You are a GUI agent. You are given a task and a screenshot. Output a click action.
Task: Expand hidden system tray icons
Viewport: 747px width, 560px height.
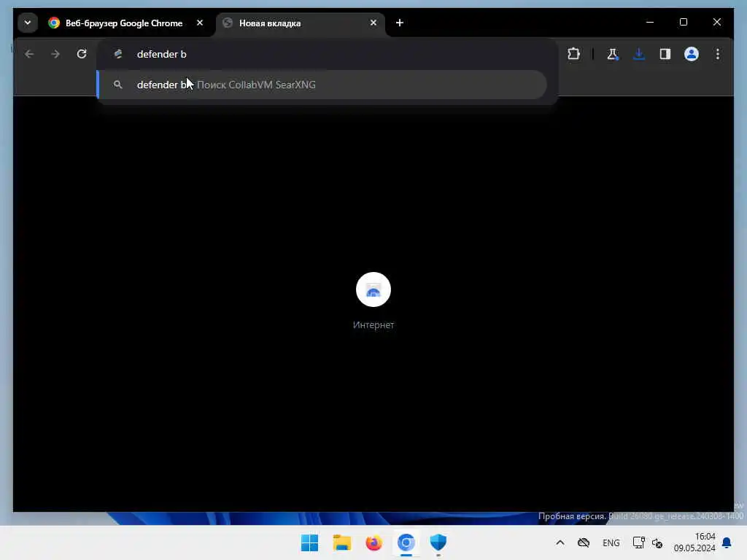[x=560, y=542]
